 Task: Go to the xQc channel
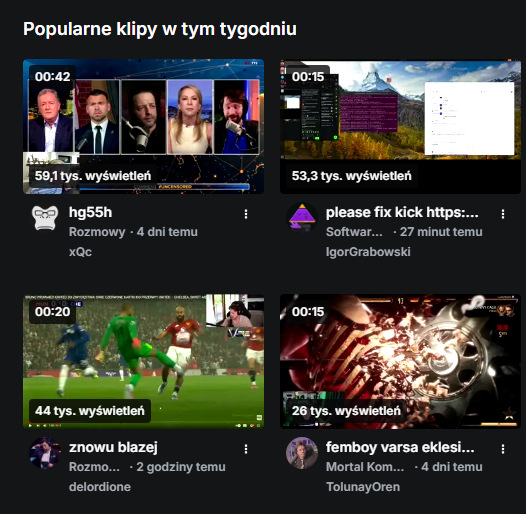click(x=80, y=252)
